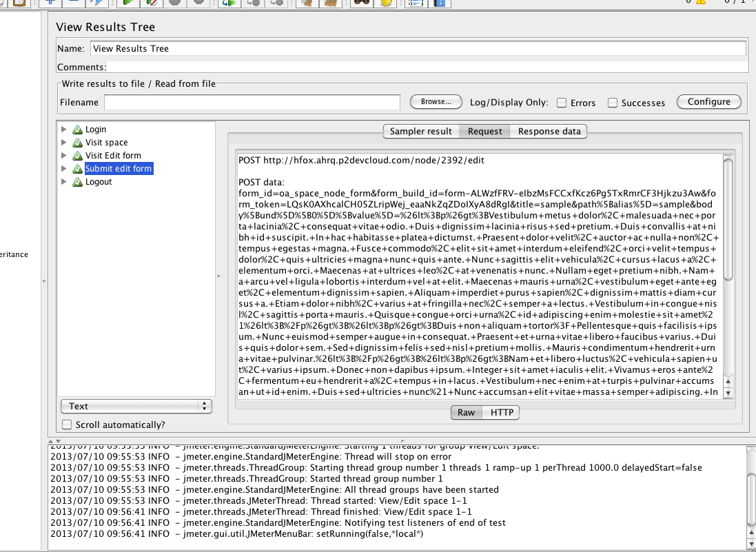
Task: Click the "All thread groups have been started" log line
Action: (x=274, y=490)
